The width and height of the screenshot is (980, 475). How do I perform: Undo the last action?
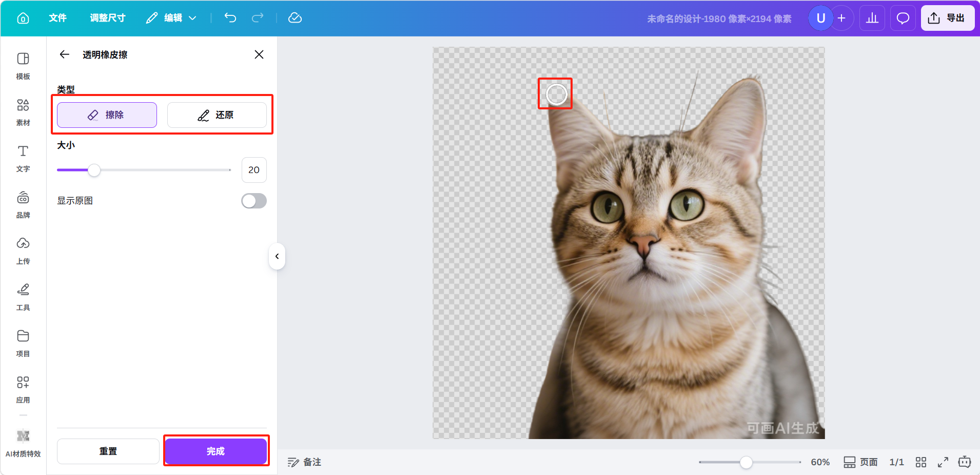230,18
